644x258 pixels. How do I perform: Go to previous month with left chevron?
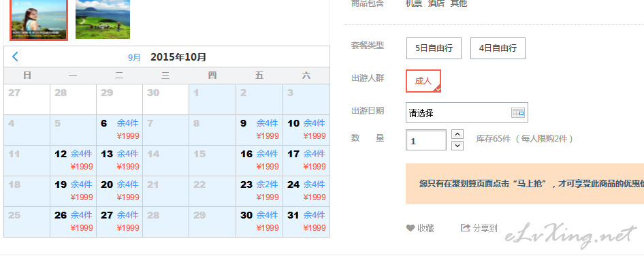pyautogui.click(x=15, y=57)
